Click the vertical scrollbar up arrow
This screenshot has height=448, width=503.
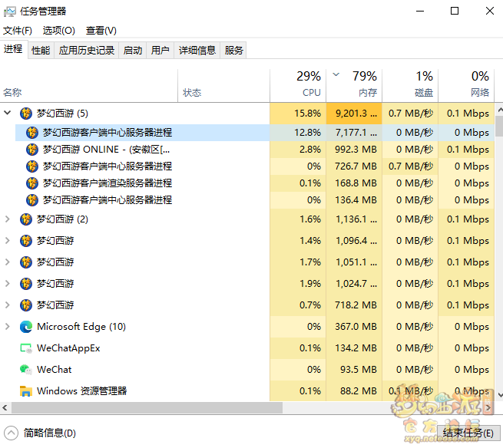pos(499,110)
